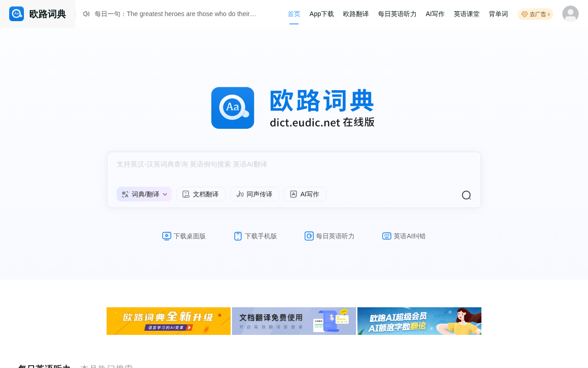Open the 文档翻译免费使用 banner

294,321
